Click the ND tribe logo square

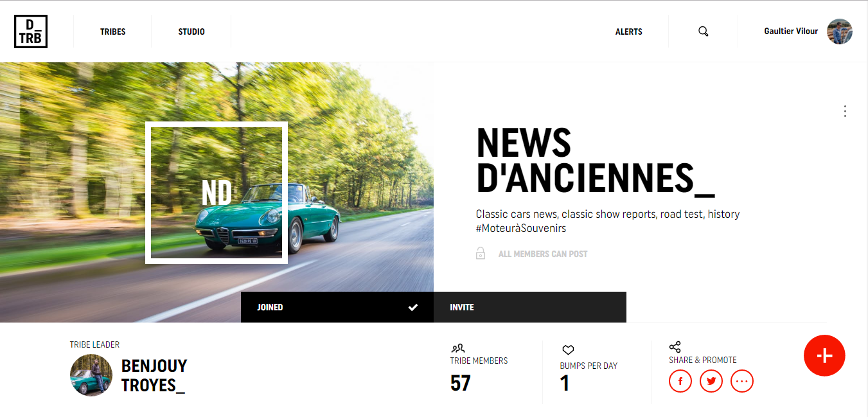pyautogui.click(x=217, y=193)
